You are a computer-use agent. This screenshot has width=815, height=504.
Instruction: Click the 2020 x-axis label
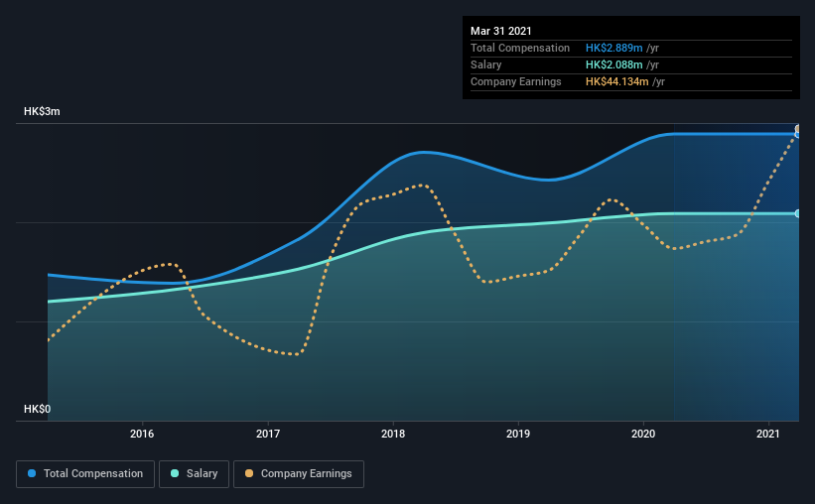click(643, 434)
